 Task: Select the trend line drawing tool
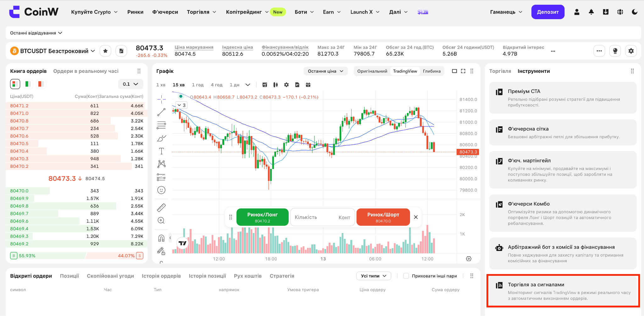point(161,112)
